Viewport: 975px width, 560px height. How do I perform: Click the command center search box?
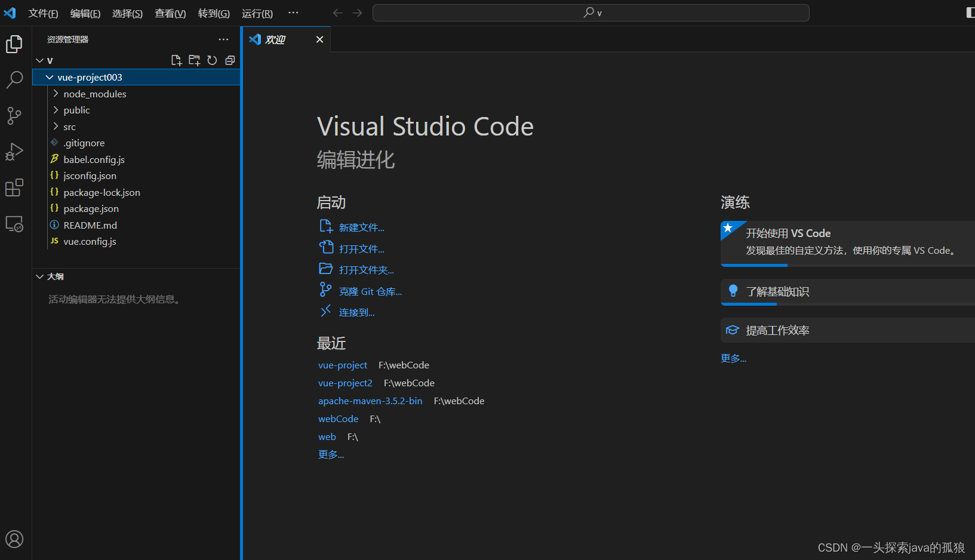(591, 13)
